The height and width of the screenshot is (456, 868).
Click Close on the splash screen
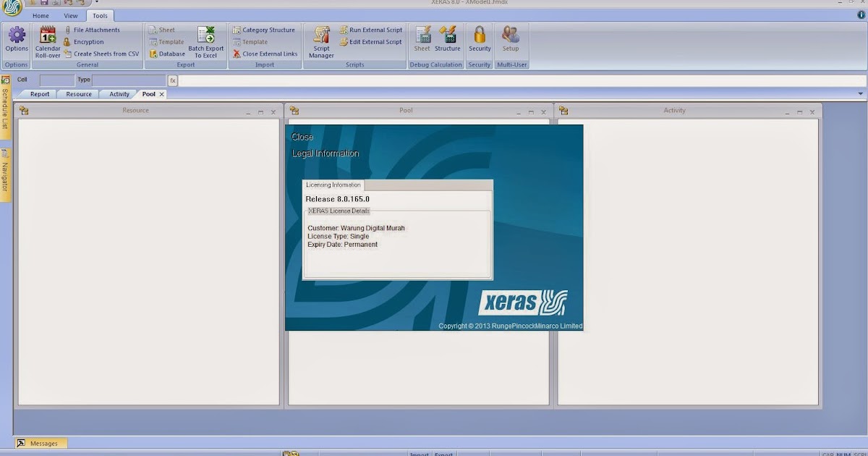tap(302, 137)
